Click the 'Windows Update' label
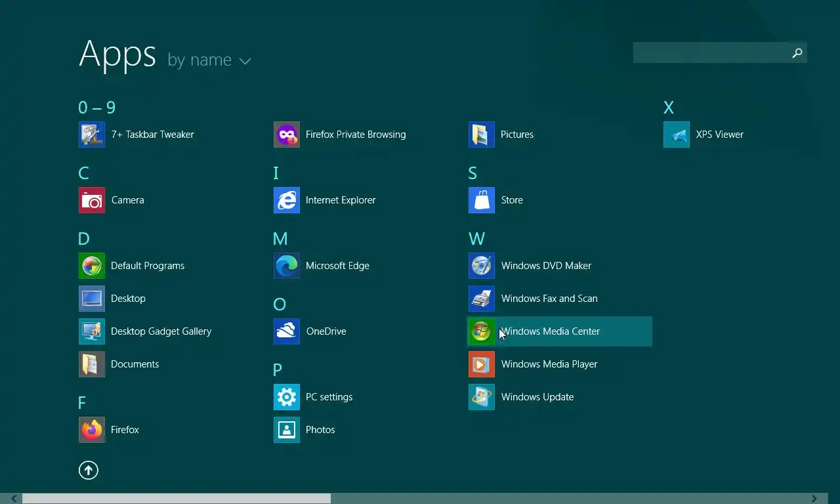 [x=537, y=397]
